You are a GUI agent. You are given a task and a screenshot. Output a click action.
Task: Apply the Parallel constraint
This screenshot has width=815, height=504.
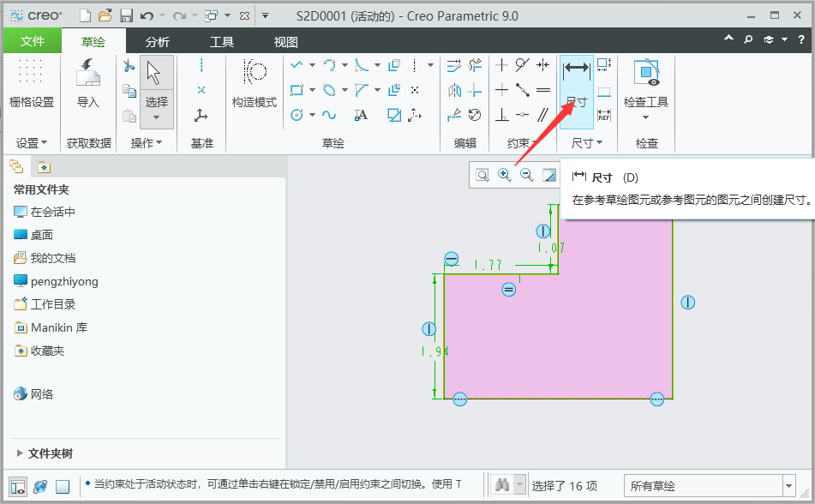[543, 115]
